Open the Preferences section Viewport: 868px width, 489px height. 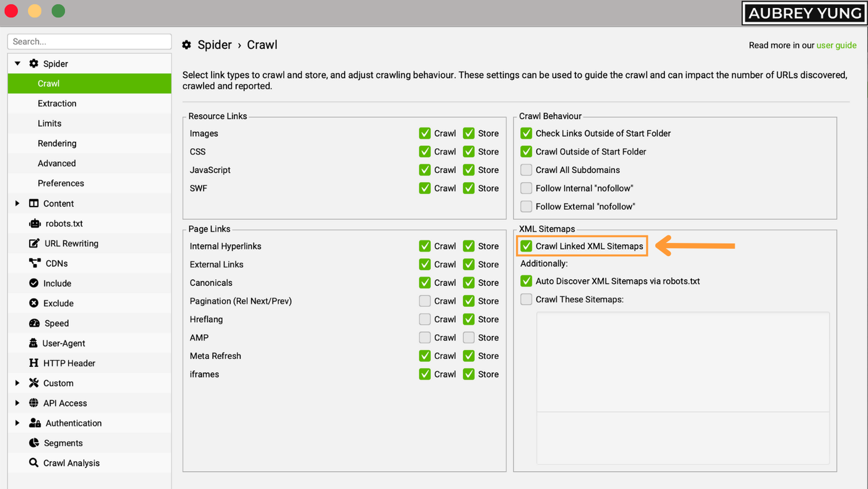coord(61,183)
